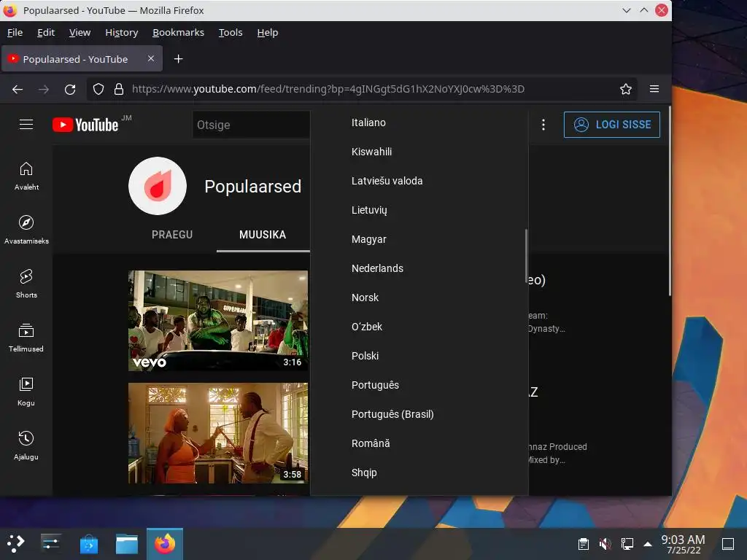Select Magyar language
Image resolution: width=747 pixels, height=560 pixels.
pos(419,239)
